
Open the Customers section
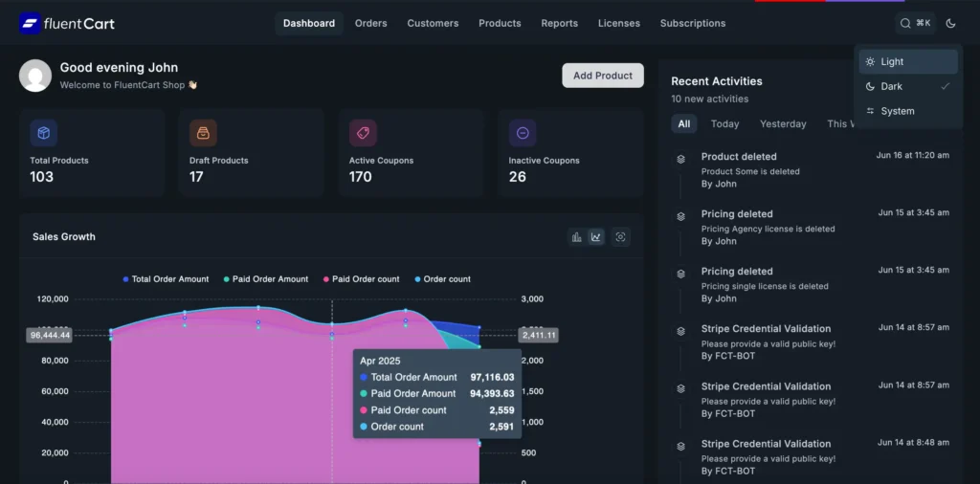433,23
